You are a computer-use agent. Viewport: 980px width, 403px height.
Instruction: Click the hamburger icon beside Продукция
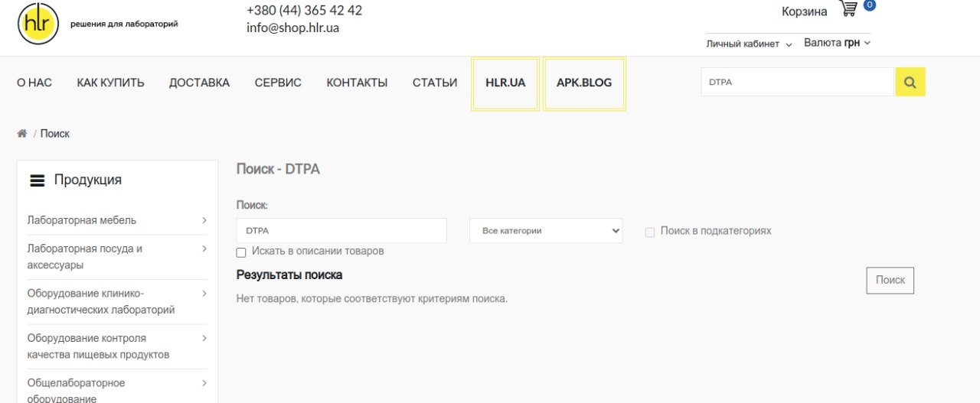(x=38, y=180)
